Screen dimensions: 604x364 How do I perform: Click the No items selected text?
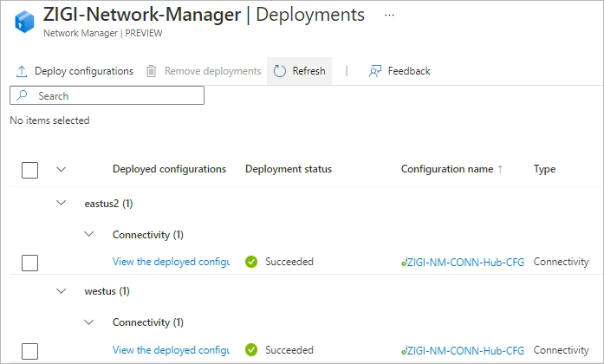49,120
